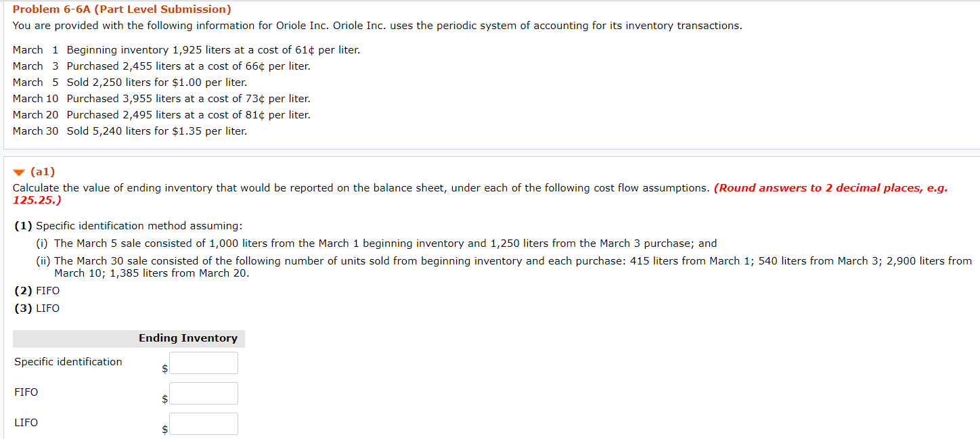Click the FIFO ending inventory answer field
The image size is (980, 439).
click(x=203, y=393)
